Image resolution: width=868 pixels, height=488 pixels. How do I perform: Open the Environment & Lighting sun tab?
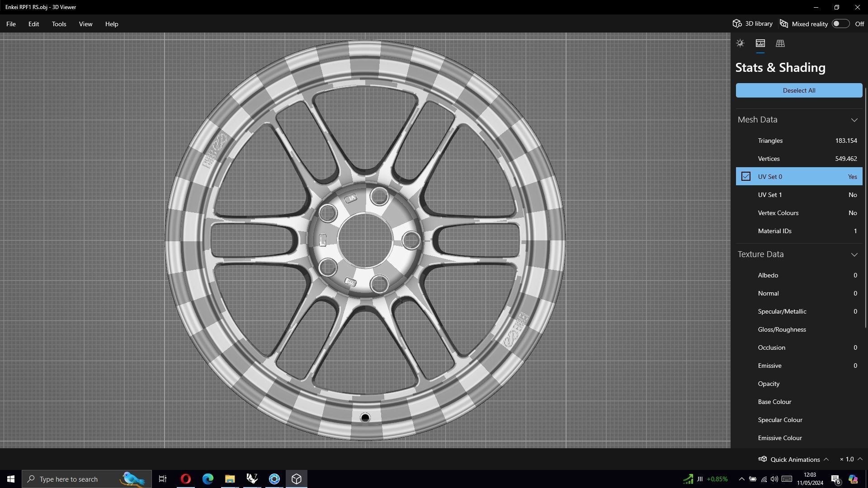click(740, 43)
